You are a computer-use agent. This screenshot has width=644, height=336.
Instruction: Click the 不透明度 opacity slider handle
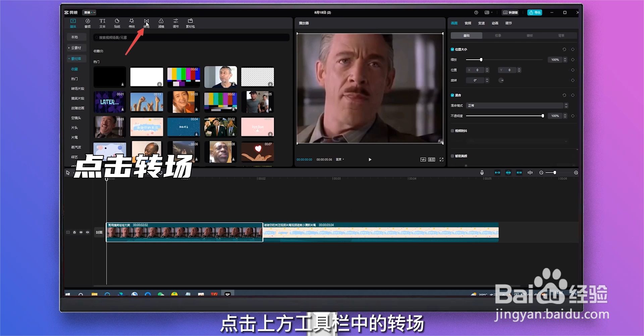[543, 116]
